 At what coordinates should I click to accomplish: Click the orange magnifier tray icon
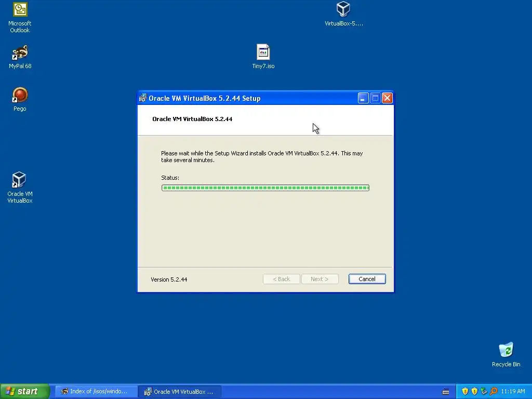coord(494,392)
